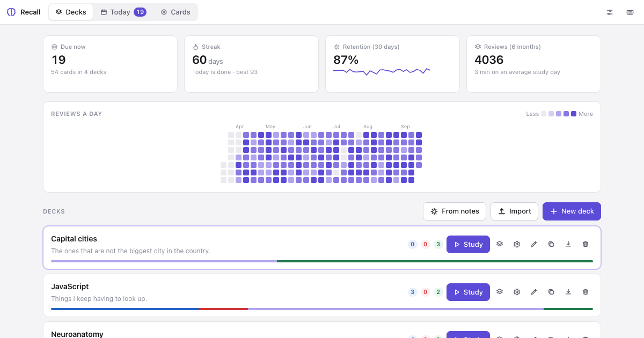The image size is (644, 338).
Task: Edit the JavaScript deck with pencil icon
Action: point(534,292)
